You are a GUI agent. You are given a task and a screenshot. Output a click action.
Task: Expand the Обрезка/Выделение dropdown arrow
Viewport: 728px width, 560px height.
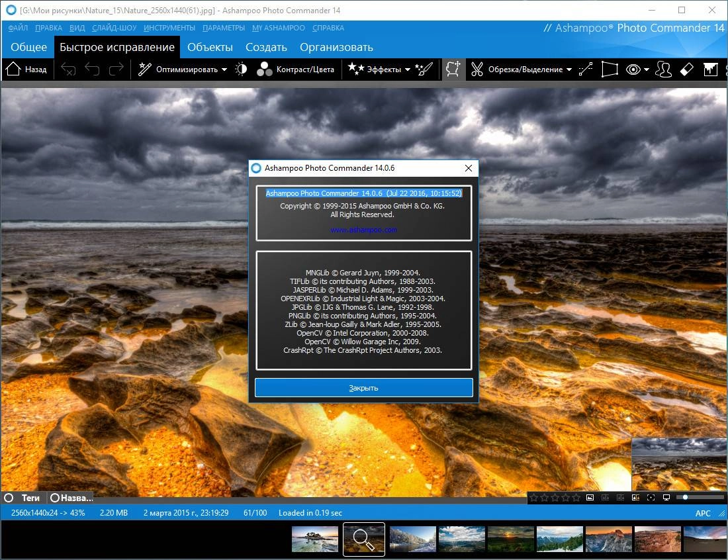point(569,70)
